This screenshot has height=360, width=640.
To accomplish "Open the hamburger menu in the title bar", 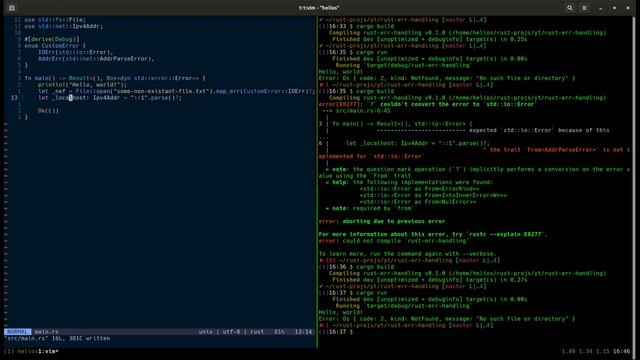I will click(x=584, y=8).
